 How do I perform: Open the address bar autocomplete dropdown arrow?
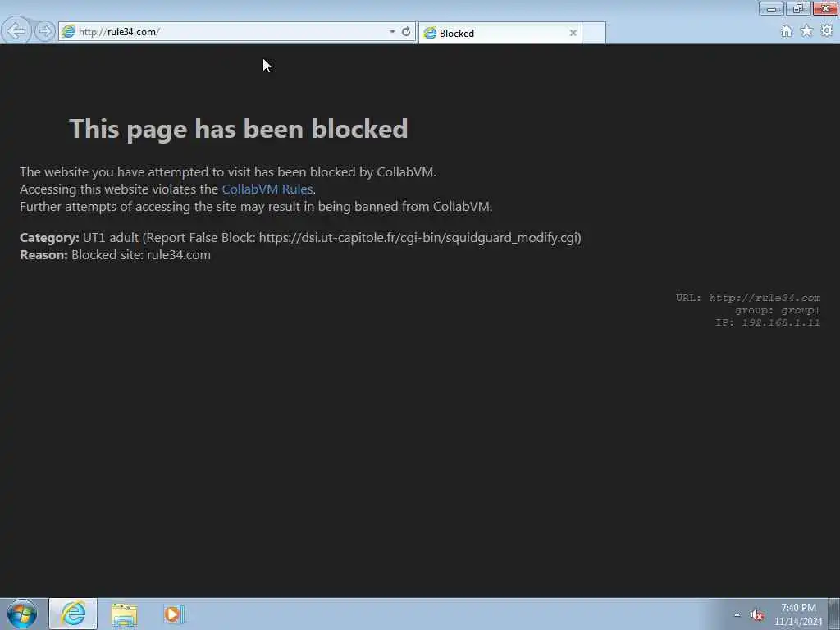[392, 32]
